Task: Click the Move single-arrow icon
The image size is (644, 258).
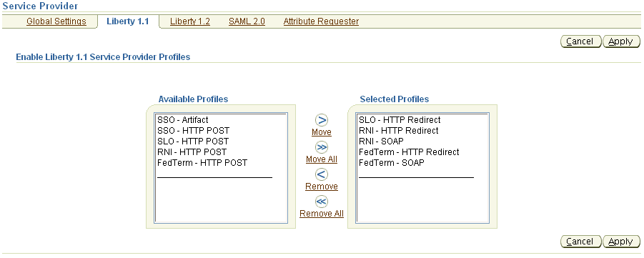Action: pyautogui.click(x=322, y=120)
